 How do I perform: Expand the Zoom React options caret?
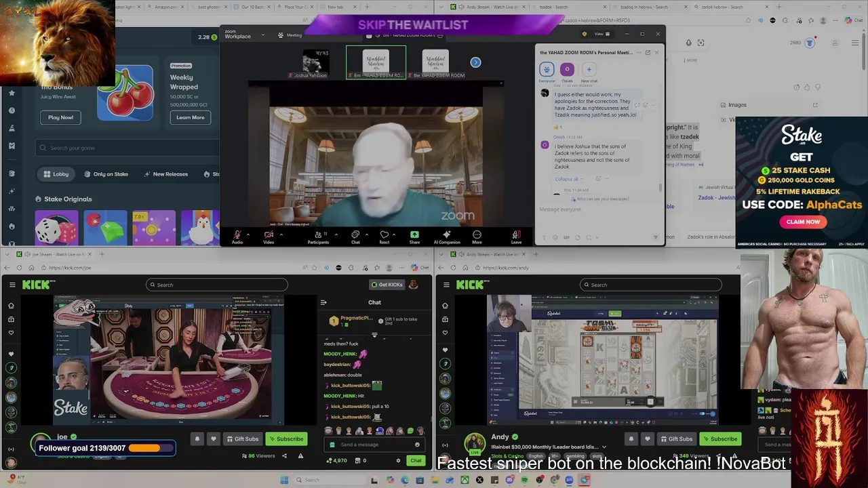coord(395,235)
